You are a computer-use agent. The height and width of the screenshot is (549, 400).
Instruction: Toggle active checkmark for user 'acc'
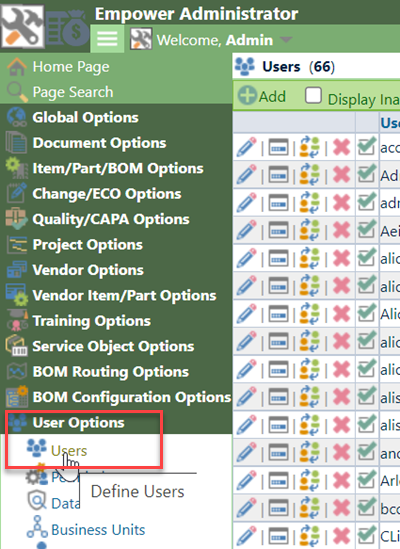366,146
